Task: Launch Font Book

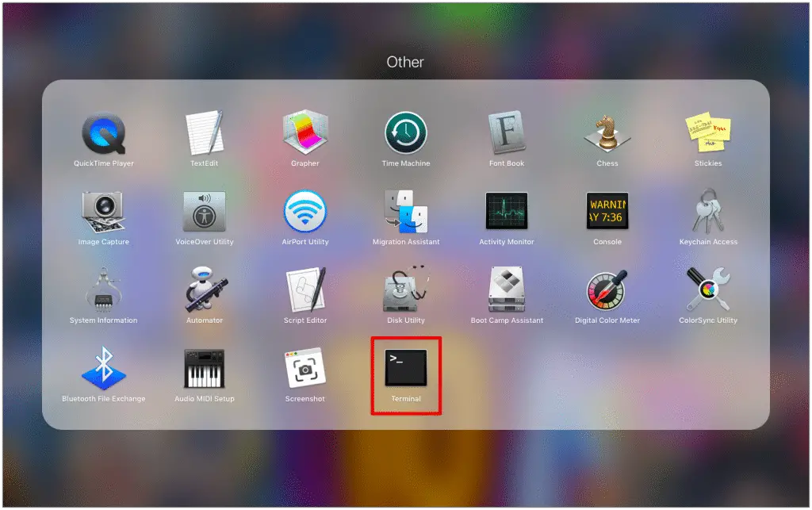Action: coord(506,135)
